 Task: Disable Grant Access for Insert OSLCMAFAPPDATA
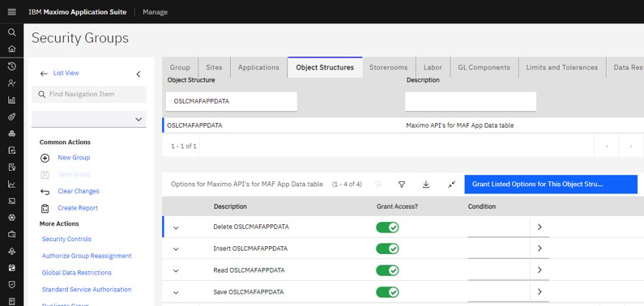(x=387, y=249)
